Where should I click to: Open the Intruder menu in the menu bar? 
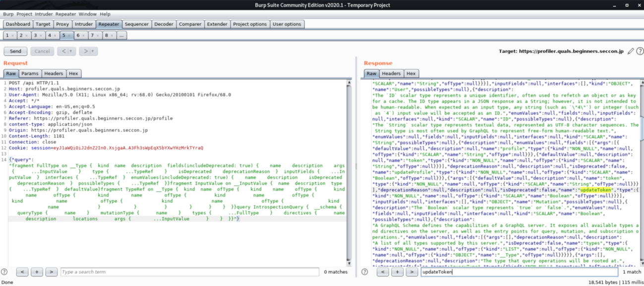point(44,14)
